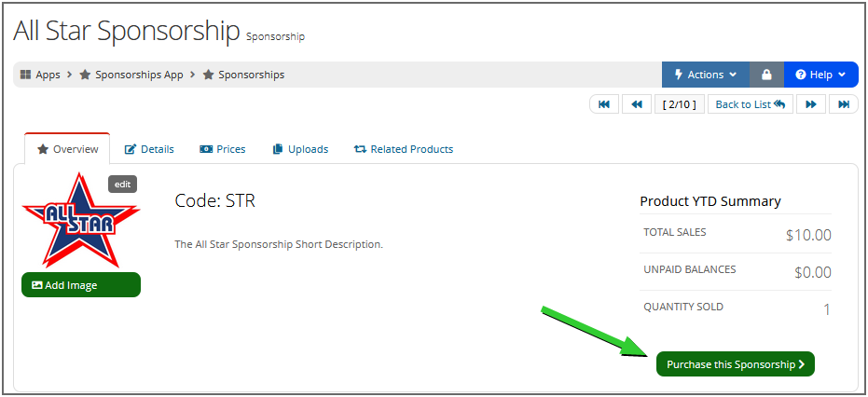Screen dimensions: 868x397
Task: Click the star icon before Sponsorships App
Action: [x=86, y=75]
